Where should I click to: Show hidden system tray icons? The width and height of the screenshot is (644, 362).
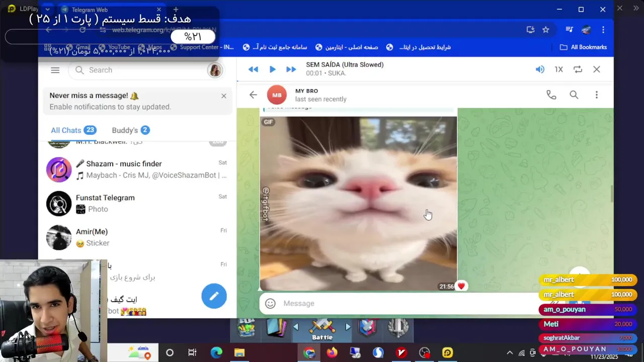coord(510,353)
